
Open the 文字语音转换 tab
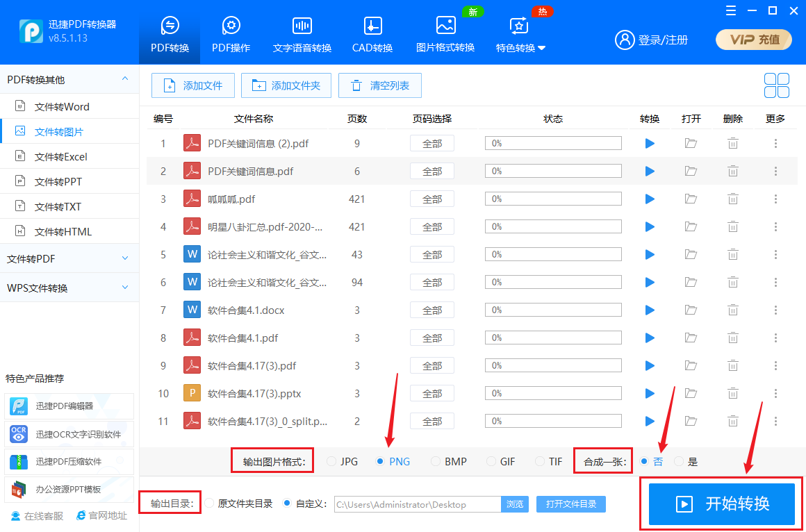(x=302, y=34)
